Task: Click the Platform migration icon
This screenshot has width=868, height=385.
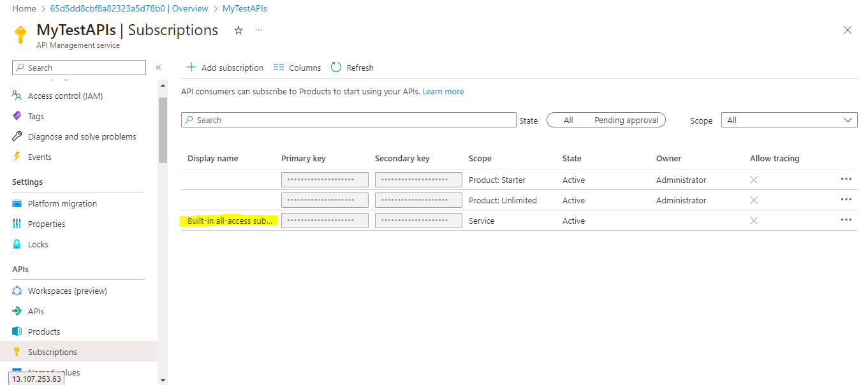Action: (x=17, y=203)
